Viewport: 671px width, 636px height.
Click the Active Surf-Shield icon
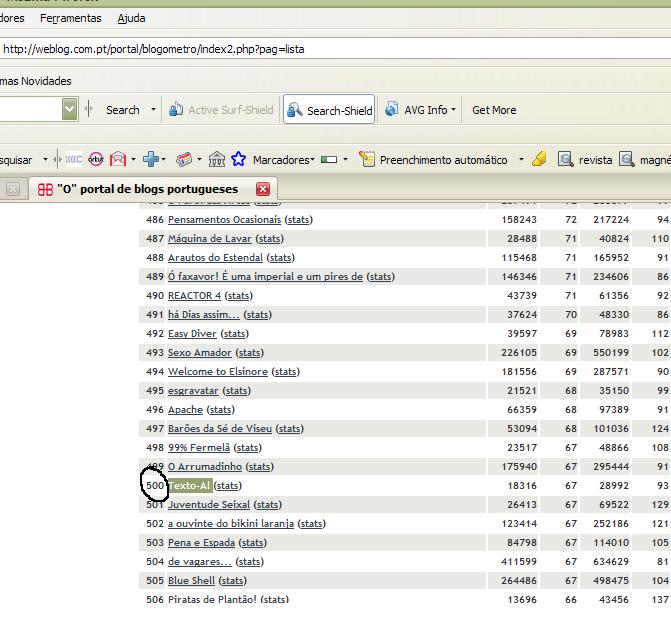(175, 110)
